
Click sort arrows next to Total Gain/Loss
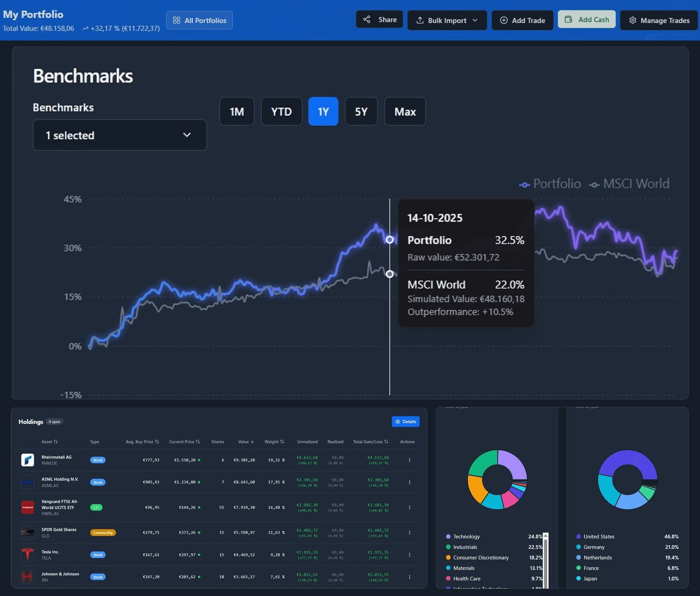coord(386,441)
